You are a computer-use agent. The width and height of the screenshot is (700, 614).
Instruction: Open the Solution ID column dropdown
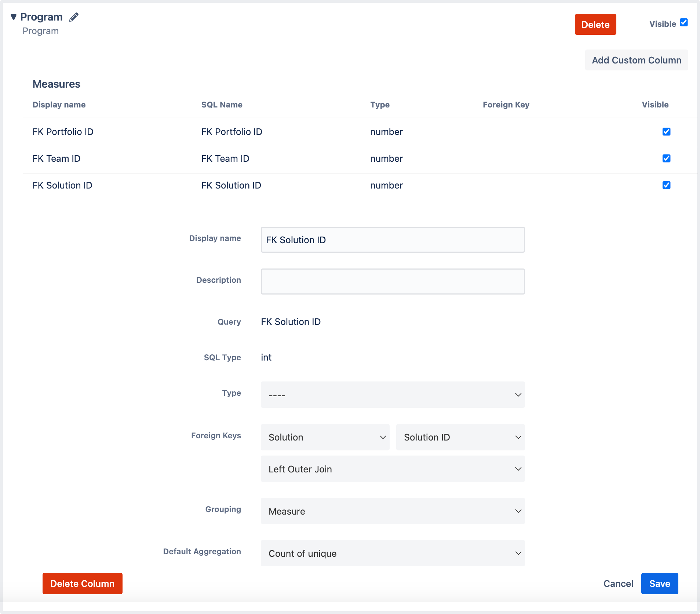[460, 437]
